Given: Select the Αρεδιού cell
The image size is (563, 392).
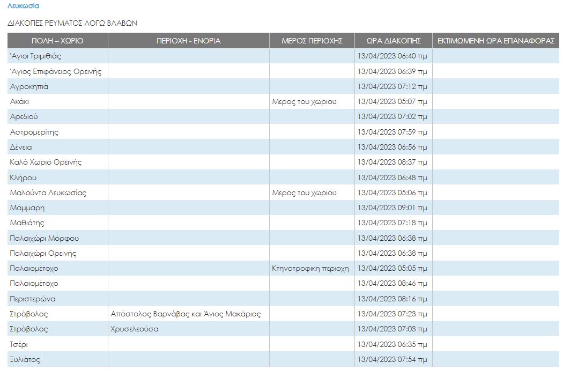Looking at the screenshot, I should (57, 117).
